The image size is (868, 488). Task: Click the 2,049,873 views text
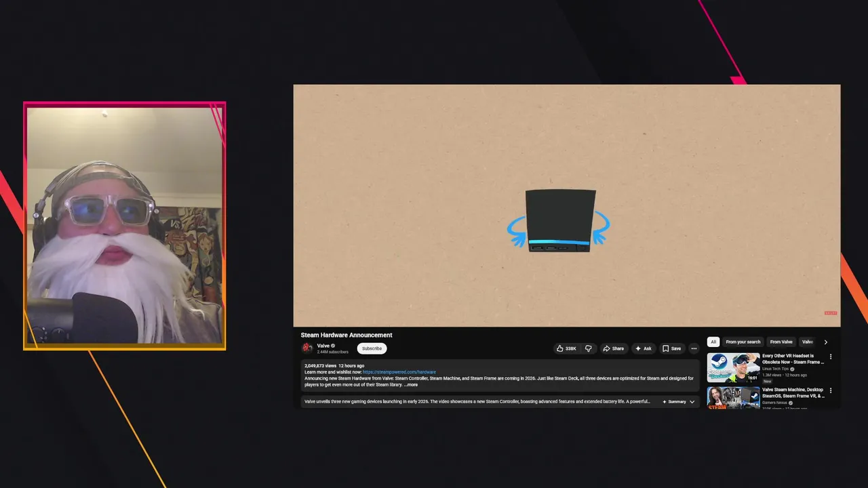coord(320,366)
